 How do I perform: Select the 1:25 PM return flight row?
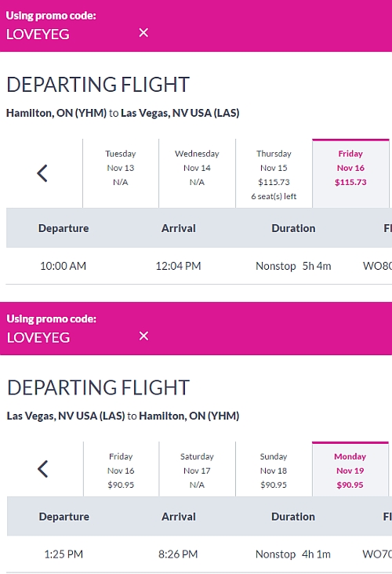[199, 554]
